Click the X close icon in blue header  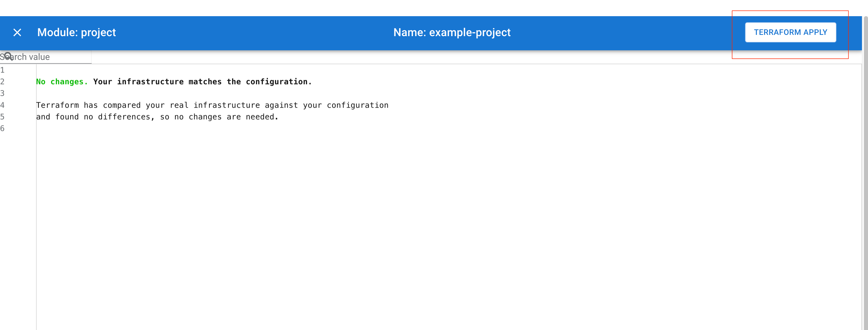(17, 32)
